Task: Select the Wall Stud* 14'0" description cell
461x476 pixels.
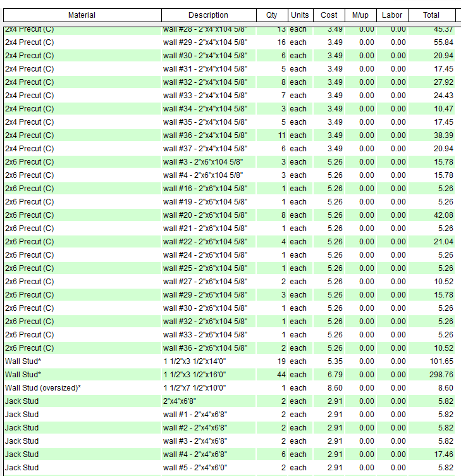Action: pos(209,361)
